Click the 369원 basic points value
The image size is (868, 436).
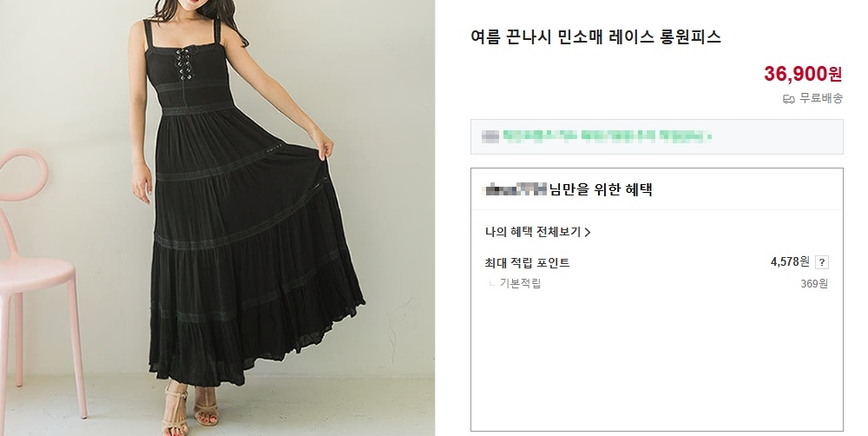click(814, 284)
